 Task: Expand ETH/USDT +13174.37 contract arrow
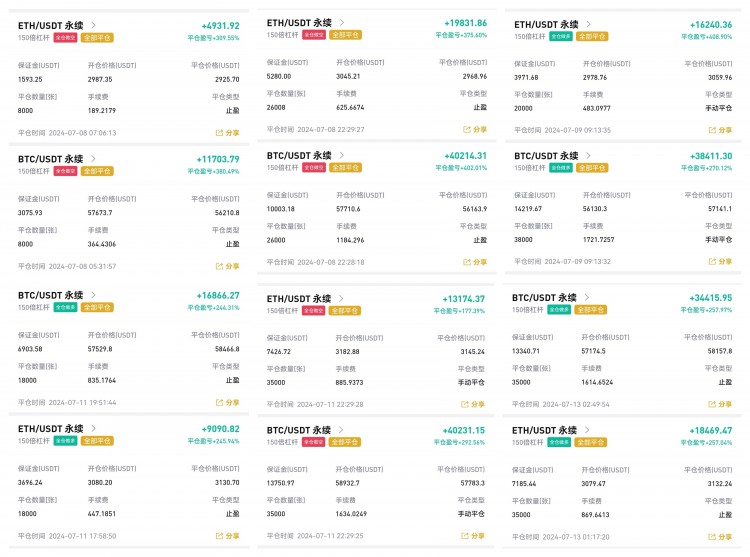[341, 298]
